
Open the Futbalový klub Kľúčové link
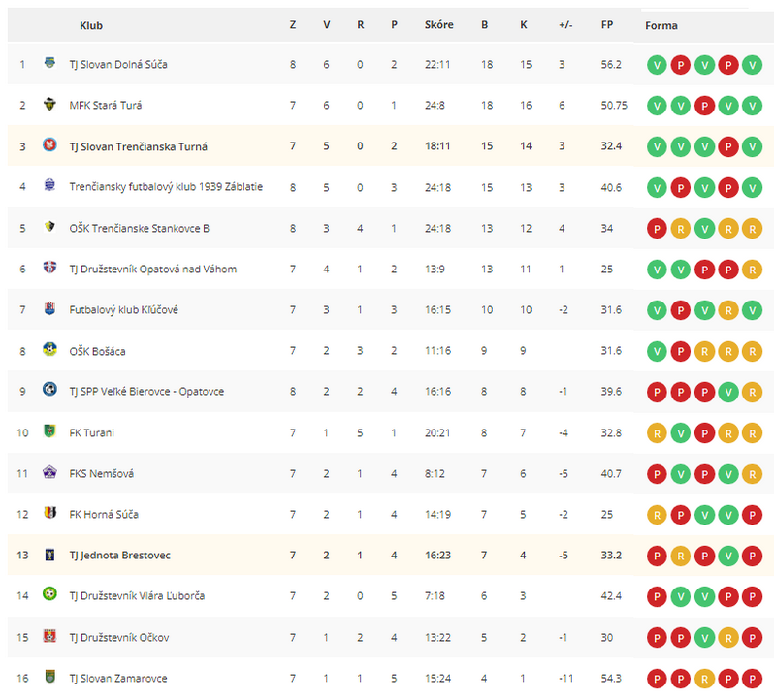coord(123,310)
